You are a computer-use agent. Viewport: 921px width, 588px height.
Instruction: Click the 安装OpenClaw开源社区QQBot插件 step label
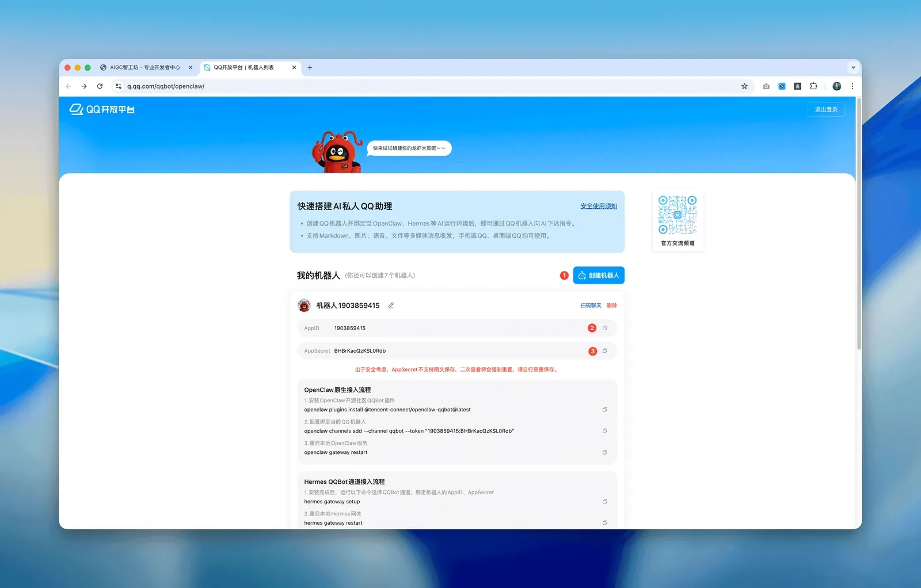click(x=349, y=400)
